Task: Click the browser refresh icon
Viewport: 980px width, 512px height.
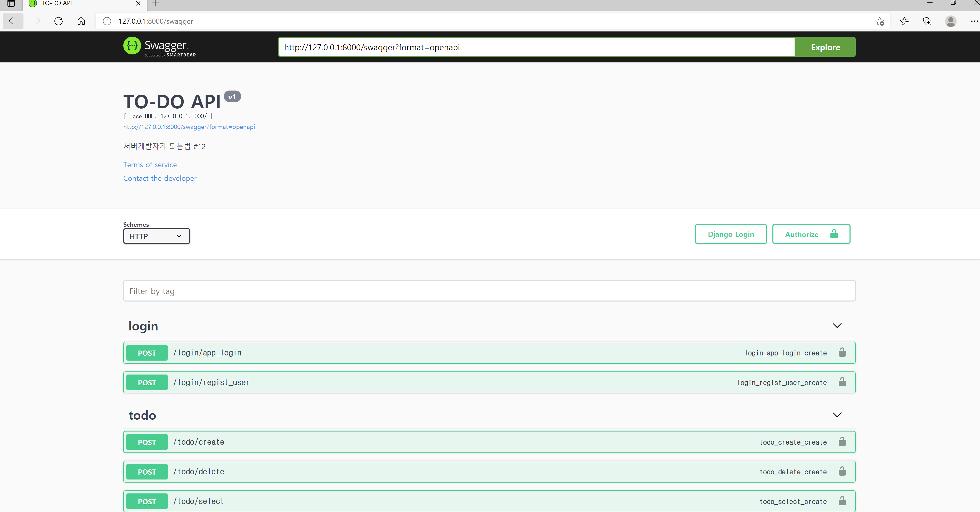Action: click(x=58, y=21)
